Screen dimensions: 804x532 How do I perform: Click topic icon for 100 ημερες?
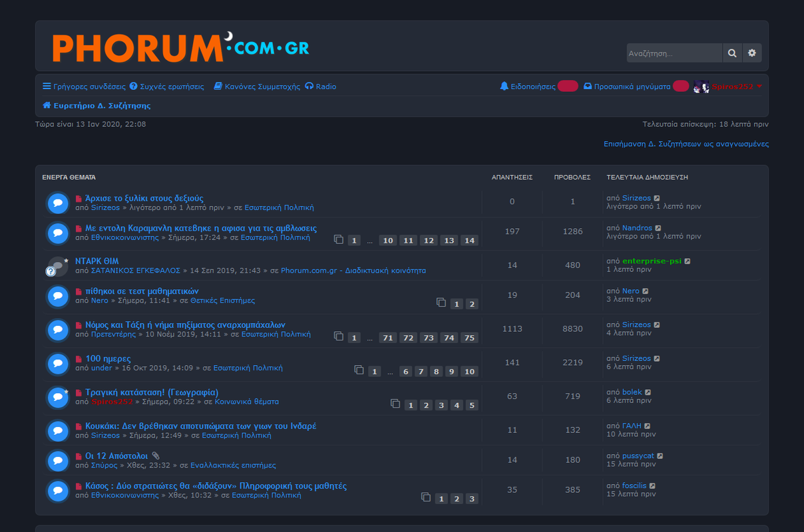coord(58,364)
